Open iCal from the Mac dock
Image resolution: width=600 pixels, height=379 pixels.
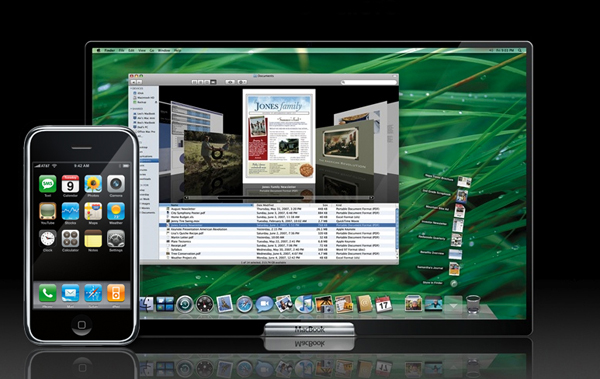pos(383,304)
